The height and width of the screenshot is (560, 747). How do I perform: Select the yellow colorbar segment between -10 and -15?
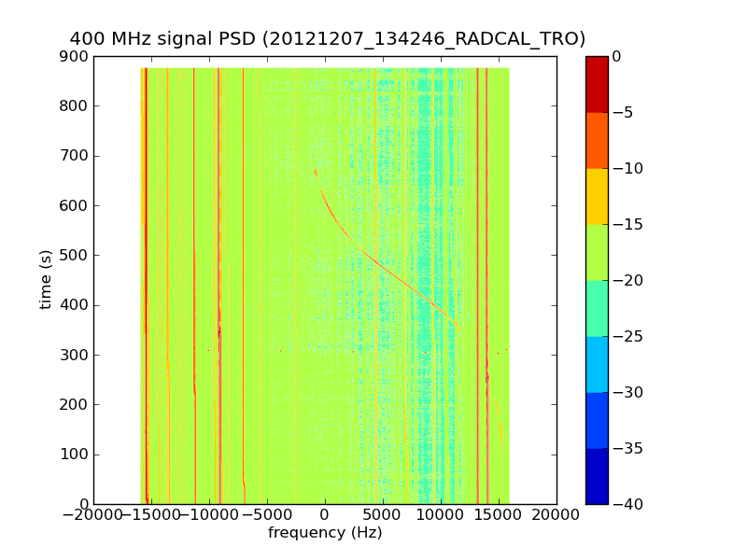pyautogui.click(x=596, y=196)
